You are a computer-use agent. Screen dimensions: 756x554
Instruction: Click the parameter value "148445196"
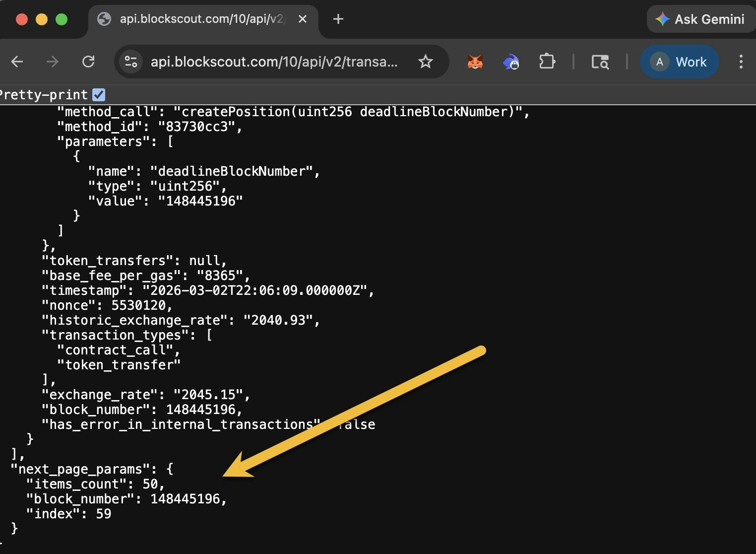tap(200, 201)
